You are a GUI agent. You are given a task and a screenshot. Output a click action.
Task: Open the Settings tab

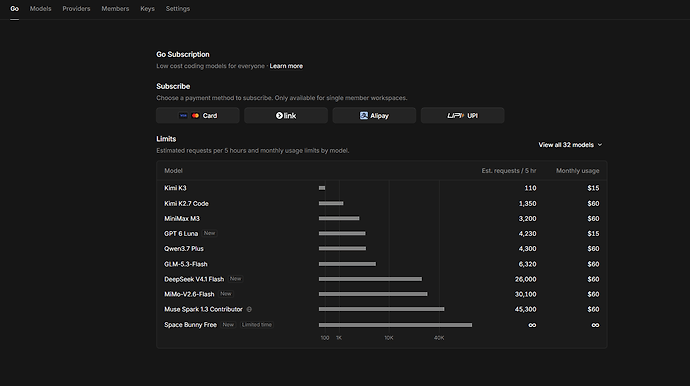[x=178, y=9]
